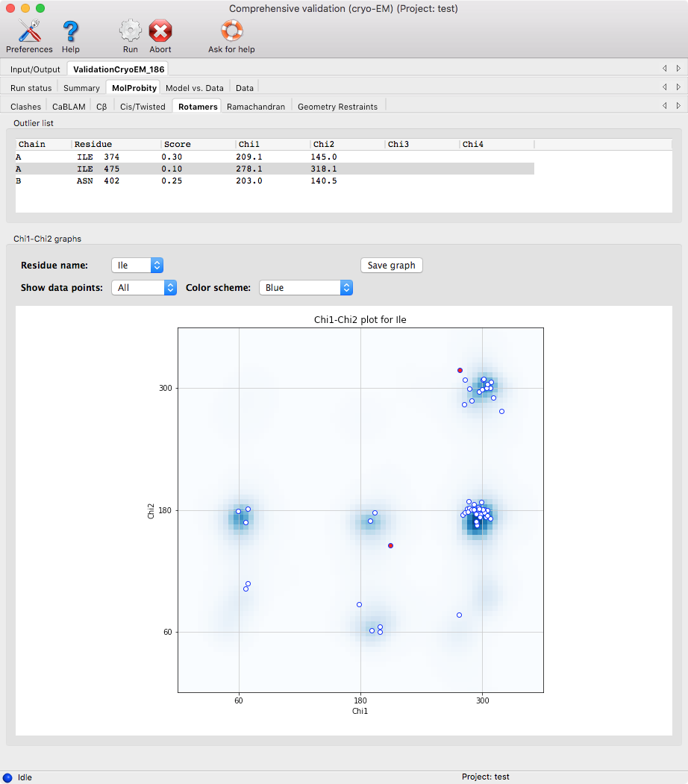
Task: Click the red Abort icon
Action: 160,32
